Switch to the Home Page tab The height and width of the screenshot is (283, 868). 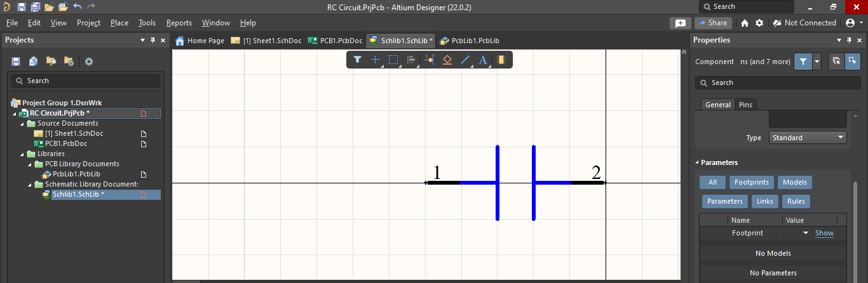click(x=200, y=41)
